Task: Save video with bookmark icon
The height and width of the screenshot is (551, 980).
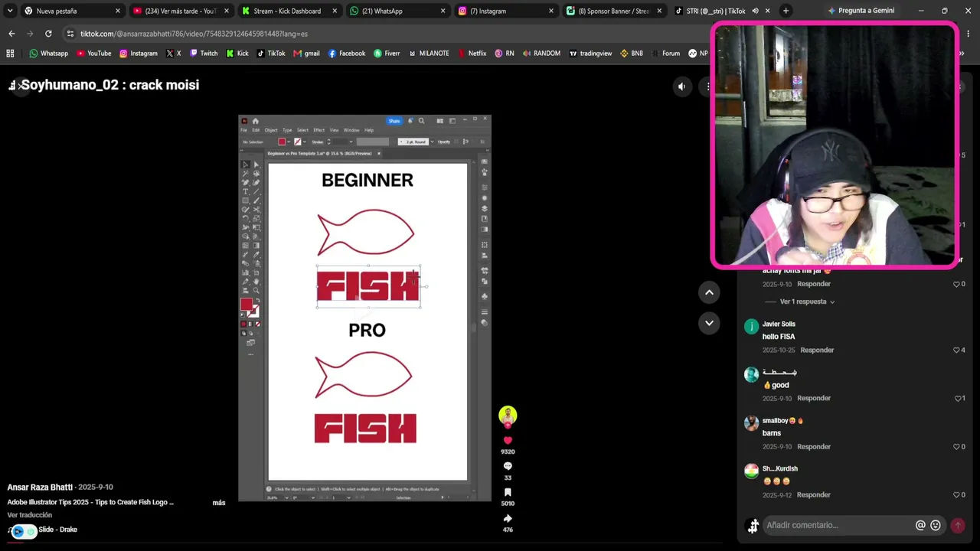Action: 508,492
